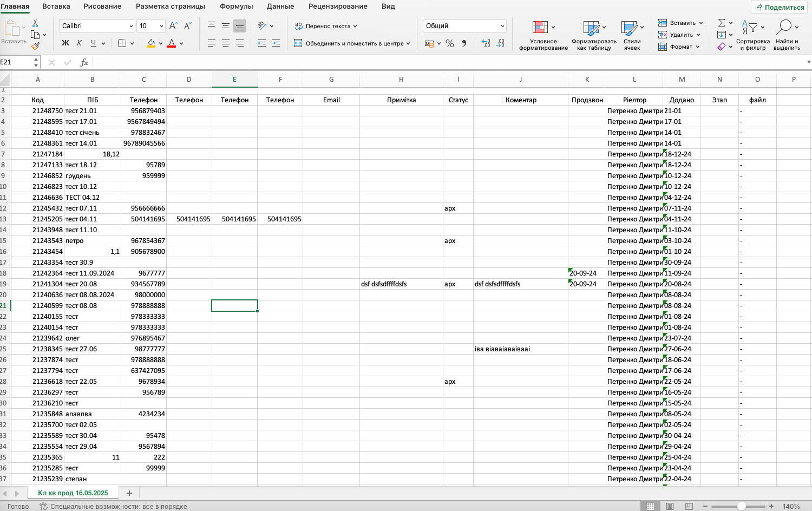
Task: Click the Cut scissors icon
Action: 35,23
